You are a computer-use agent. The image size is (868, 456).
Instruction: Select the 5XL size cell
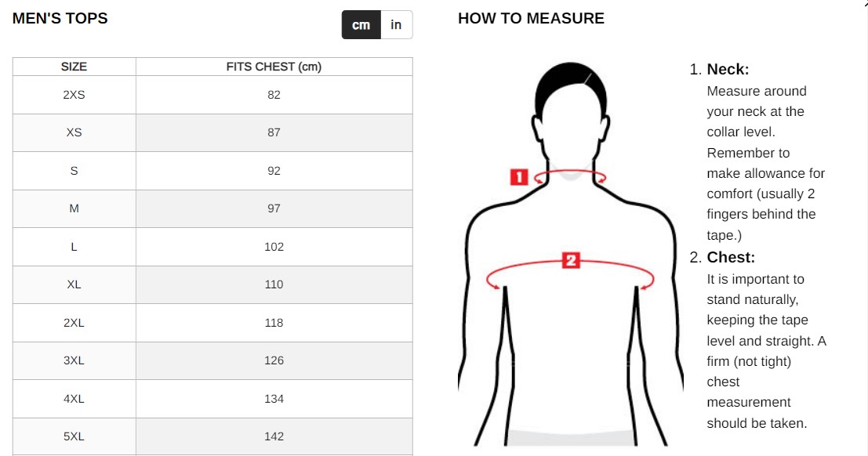pyautogui.click(x=74, y=436)
